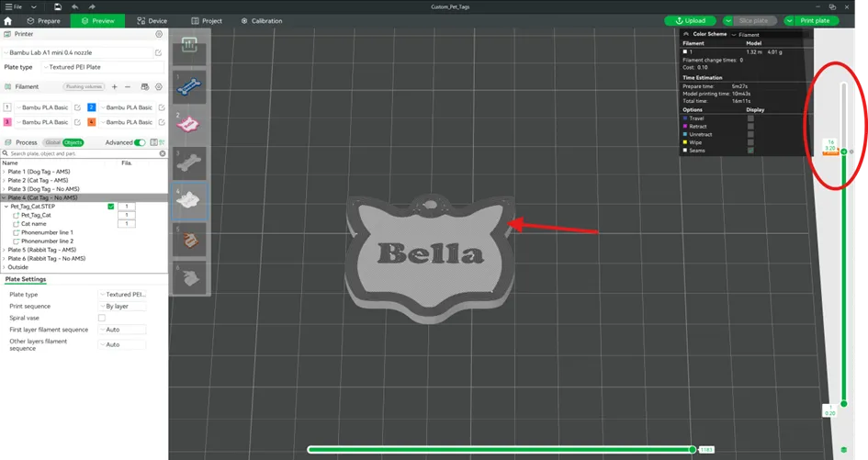This screenshot has width=868, height=460.
Task: Collapse the Pet_Tag_Cat.STEP object
Action: [x=6, y=207]
